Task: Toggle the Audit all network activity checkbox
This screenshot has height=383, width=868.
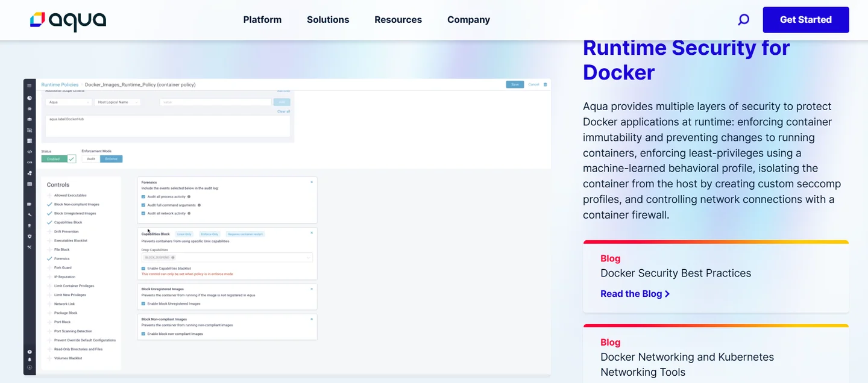Action: [143, 213]
